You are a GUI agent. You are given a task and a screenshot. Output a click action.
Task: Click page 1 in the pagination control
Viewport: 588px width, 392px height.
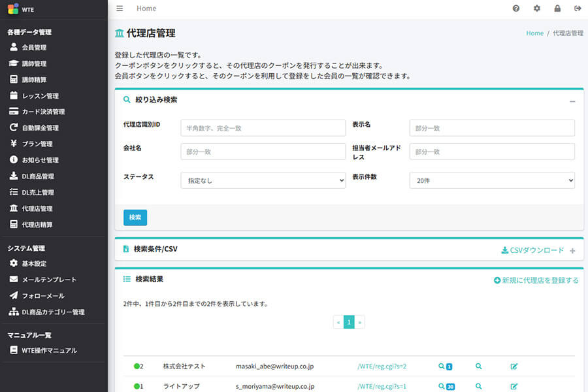(x=349, y=321)
